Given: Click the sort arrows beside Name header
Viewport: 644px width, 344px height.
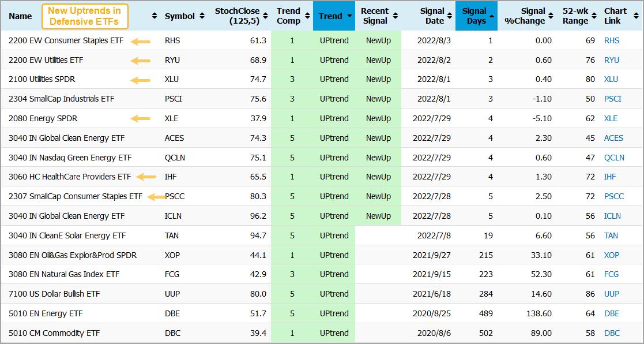Looking at the screenshot, I should pyautogui.click(x=154, y=16).
